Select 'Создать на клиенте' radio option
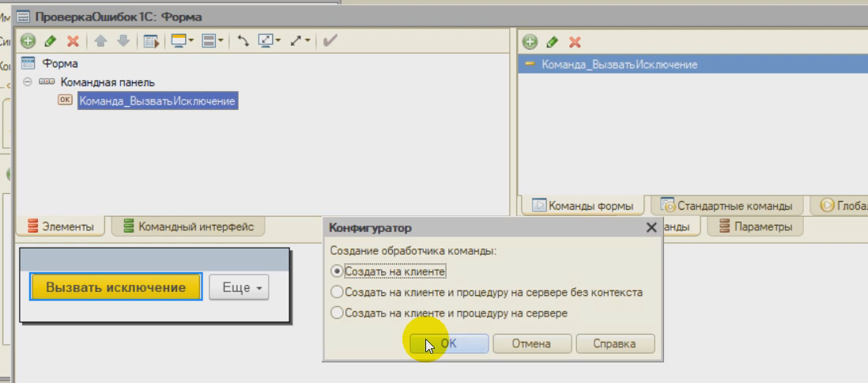The width and height of the screenshot is (868, 383). coord(338,271)
